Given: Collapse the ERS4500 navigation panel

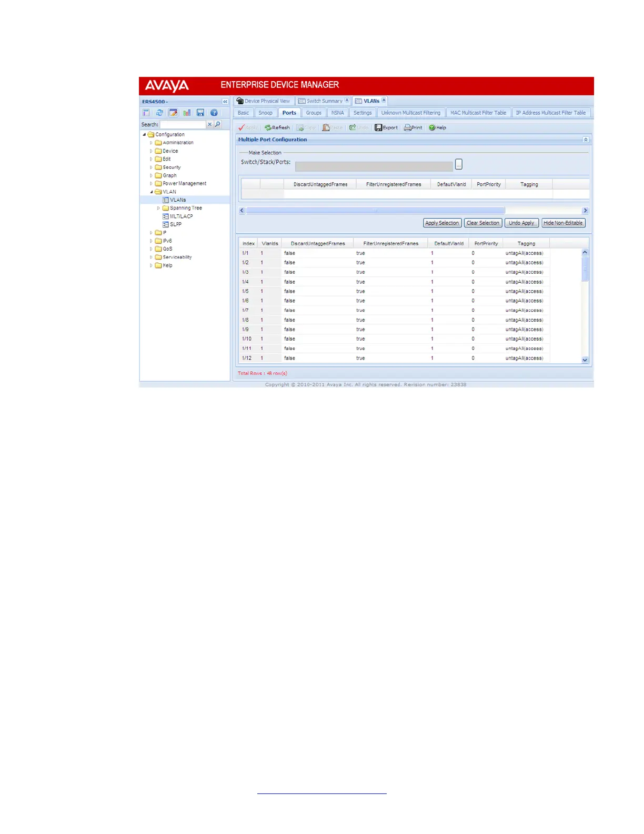Looking at the screenshot, I should pyautogui.click(x=225, y=102).
